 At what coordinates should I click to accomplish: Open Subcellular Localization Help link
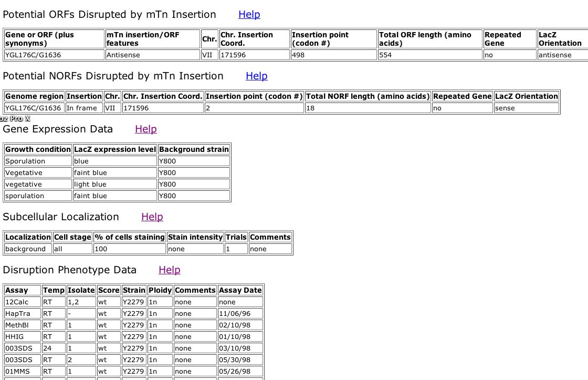(x=152, y=217)
